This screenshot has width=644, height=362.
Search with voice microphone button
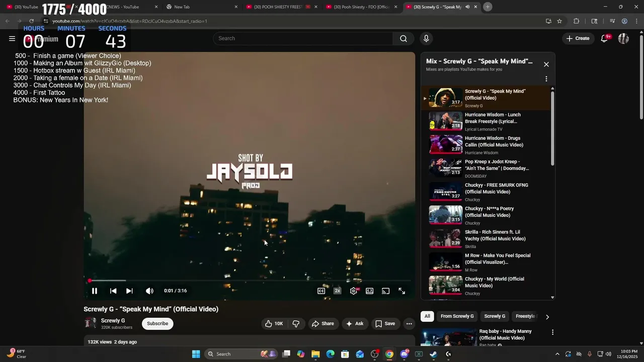(x=426, y=38)
